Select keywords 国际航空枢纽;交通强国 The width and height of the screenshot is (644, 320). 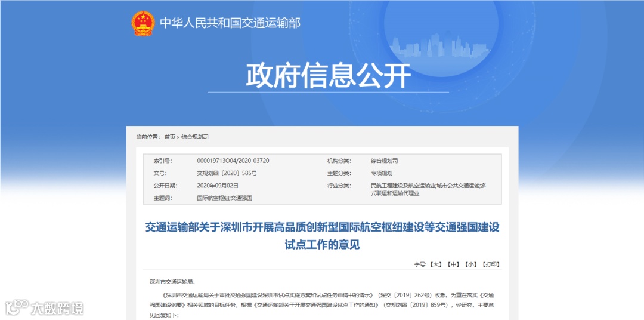coord(225,198)
